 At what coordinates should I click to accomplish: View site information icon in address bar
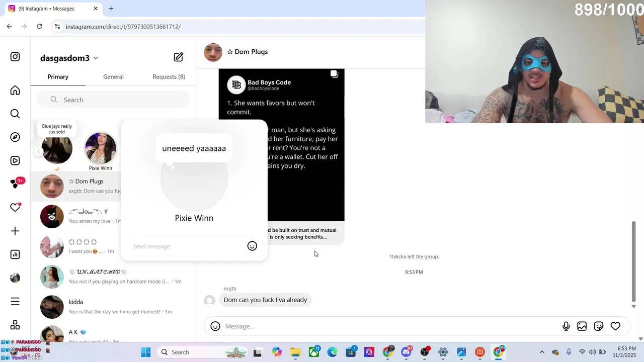point(57,26)
